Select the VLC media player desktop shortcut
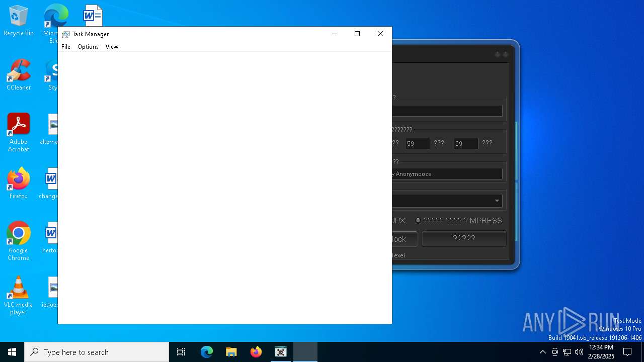Viewport: 644px width, 362px height. point(18,296)
